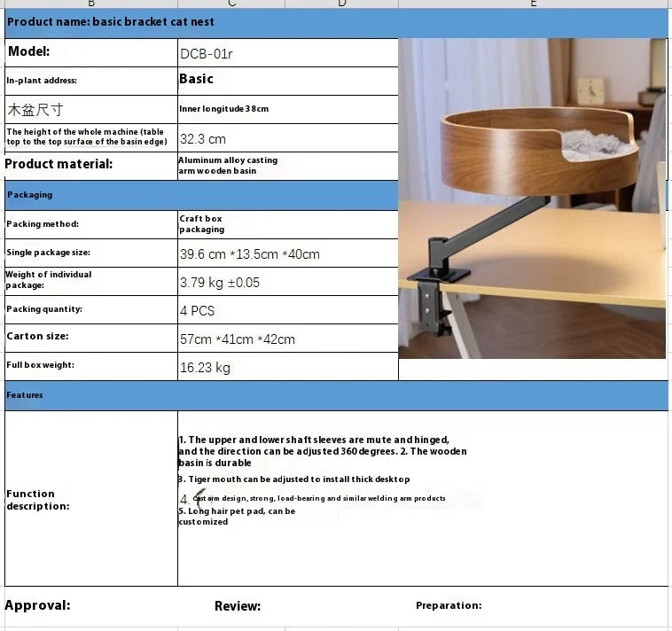Click the single package size value 39.6 cm

[287, 253]
